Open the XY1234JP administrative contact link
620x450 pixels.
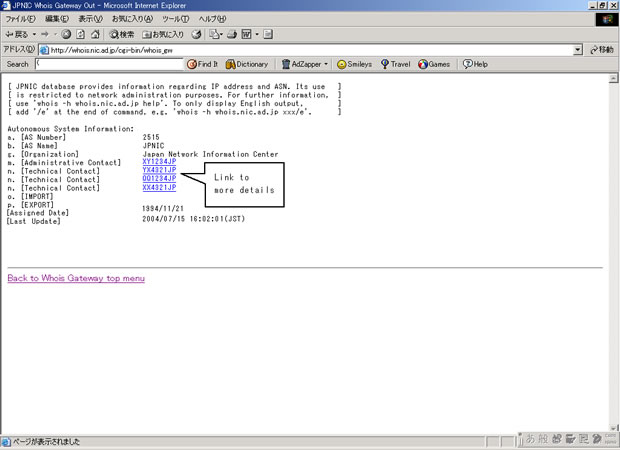click(159, 161)
